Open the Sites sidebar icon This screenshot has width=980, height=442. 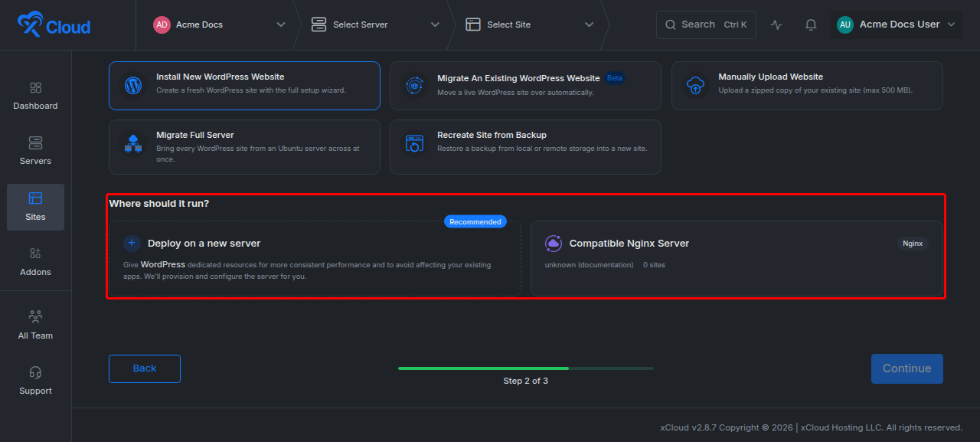coord(35,198)
